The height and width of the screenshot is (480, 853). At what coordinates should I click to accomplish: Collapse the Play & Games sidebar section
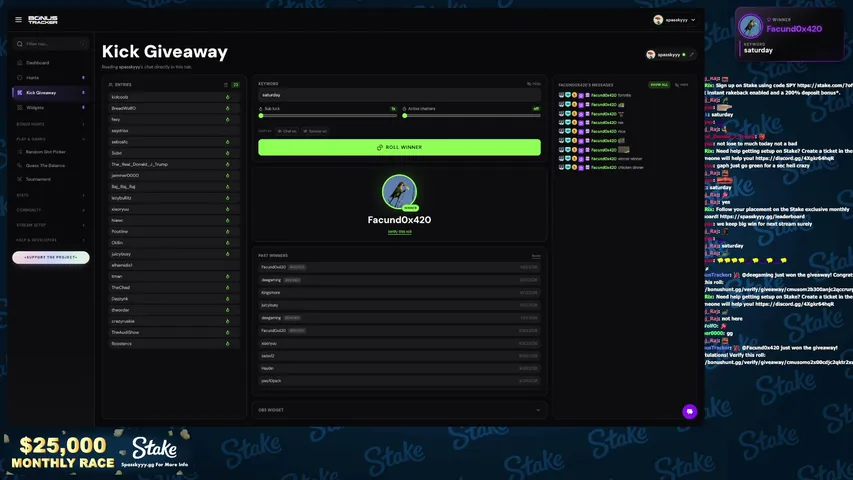[x=50, y=139]
